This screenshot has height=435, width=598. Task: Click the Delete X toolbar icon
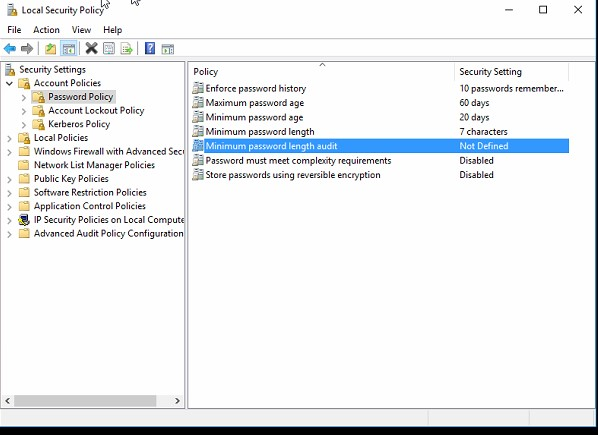point(91,48)
